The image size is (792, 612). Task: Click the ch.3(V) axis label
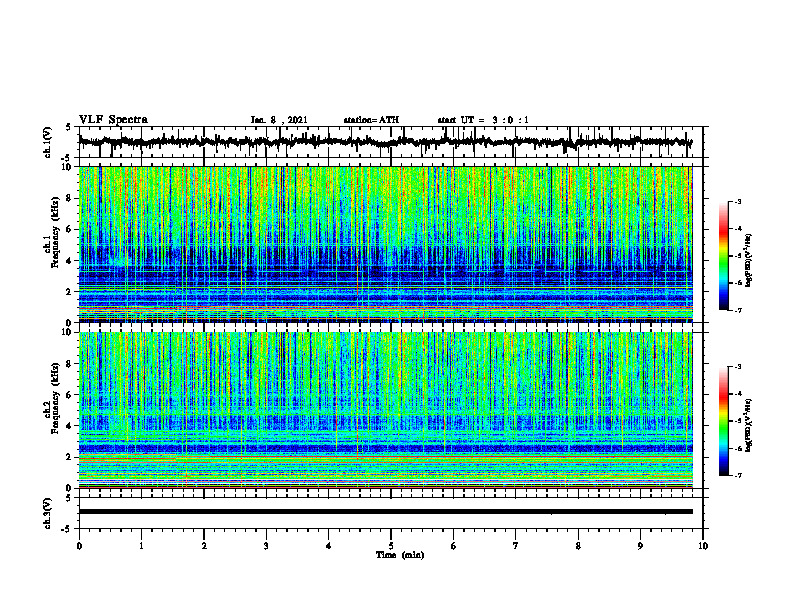pos(48,513)
